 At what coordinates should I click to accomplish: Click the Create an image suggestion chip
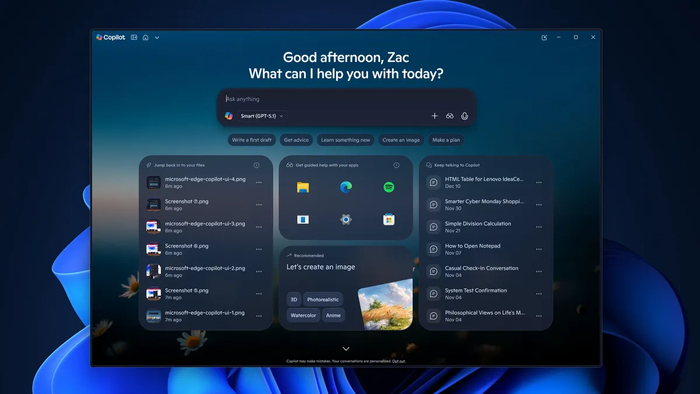point(401,140)
